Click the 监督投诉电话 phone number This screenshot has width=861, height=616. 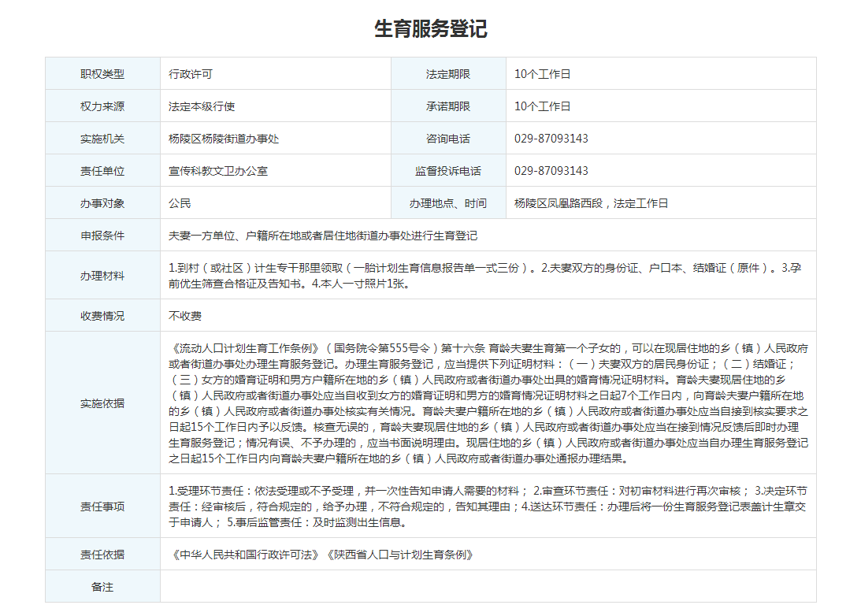tap(551, 171)
